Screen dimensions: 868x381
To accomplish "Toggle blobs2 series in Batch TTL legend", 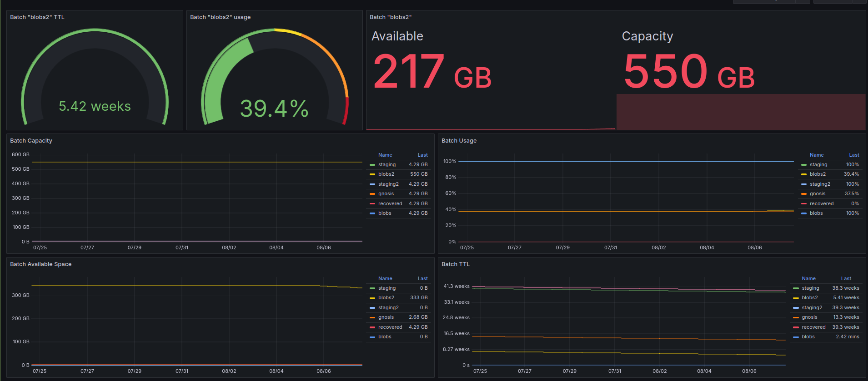I will coord(810,298).
